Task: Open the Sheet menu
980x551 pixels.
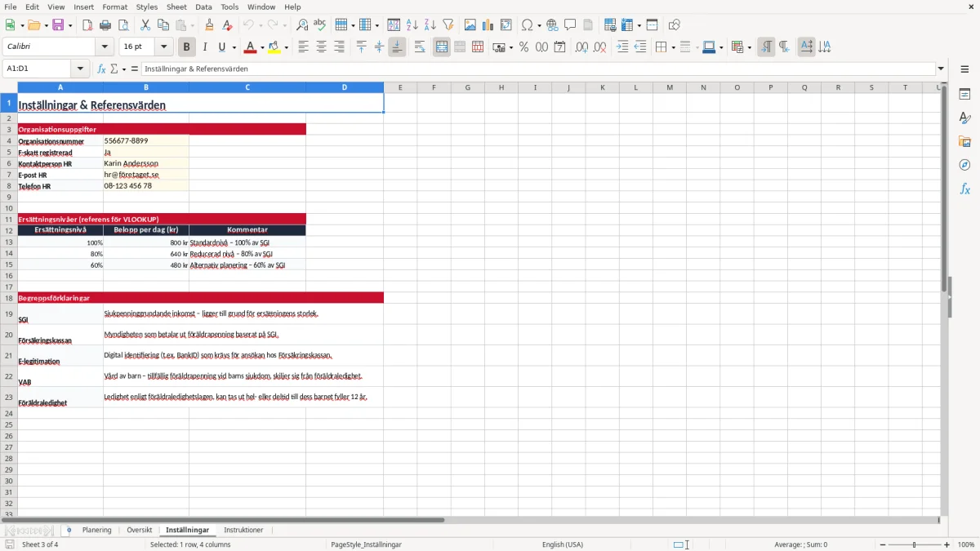Action: tap(176, 7)
